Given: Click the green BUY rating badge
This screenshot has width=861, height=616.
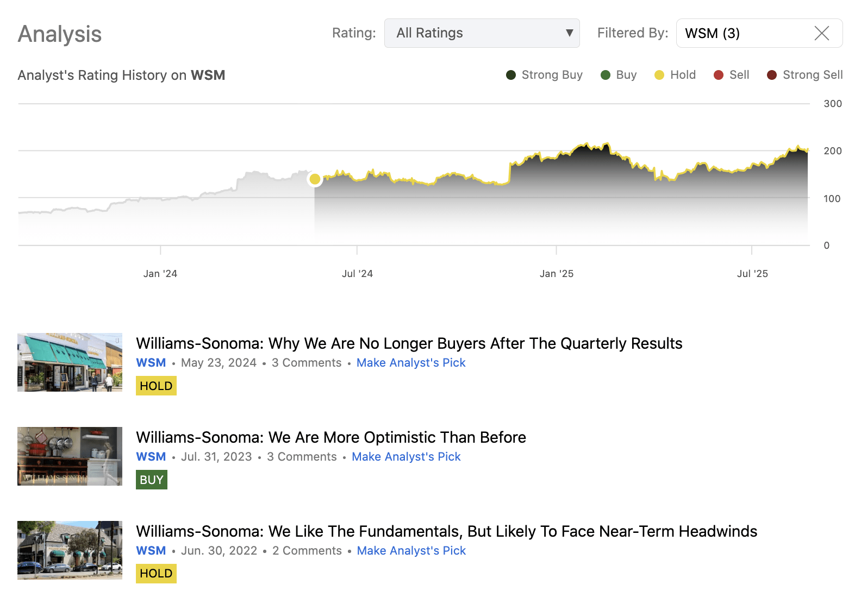Looking at the screenshot, I should click(151, 480).
